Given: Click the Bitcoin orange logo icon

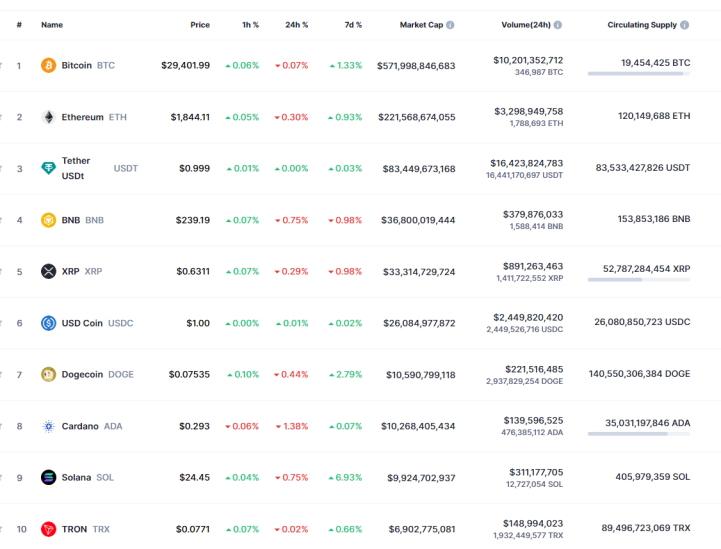Looking at the screenshot, I should click(x=48, y=65).
